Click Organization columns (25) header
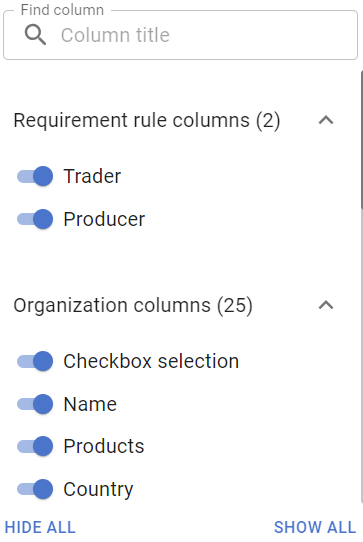 tap(133, 306)
